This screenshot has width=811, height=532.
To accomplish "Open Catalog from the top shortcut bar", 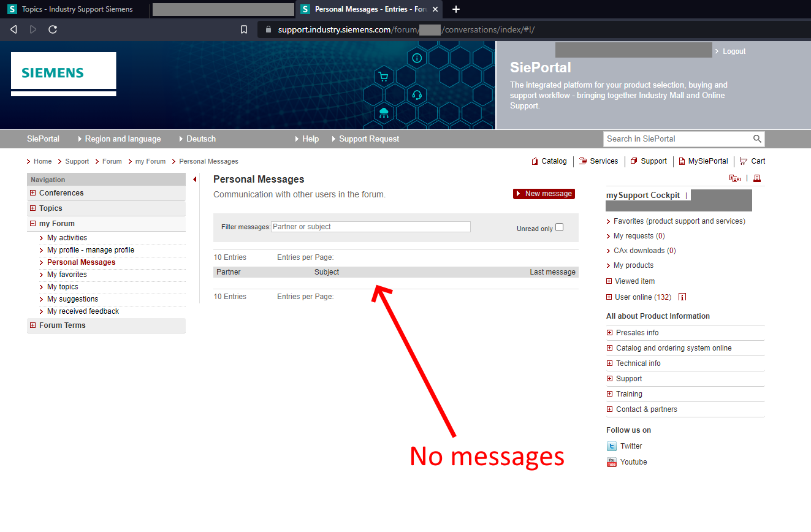I will 549,161.
